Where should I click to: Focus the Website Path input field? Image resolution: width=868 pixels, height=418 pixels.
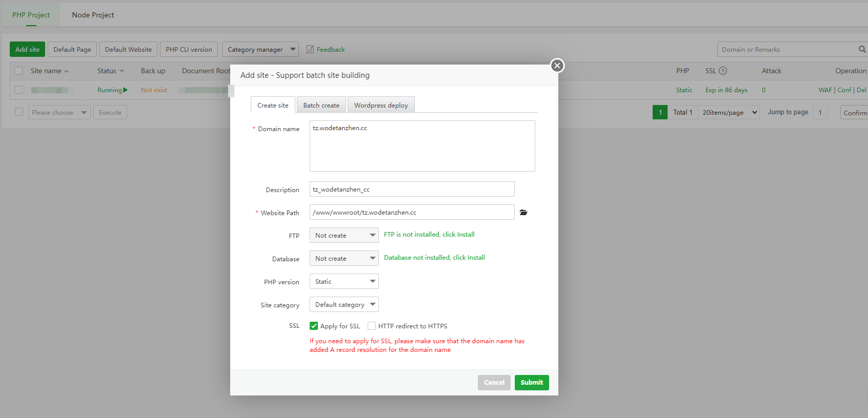[x=412, y=212]
